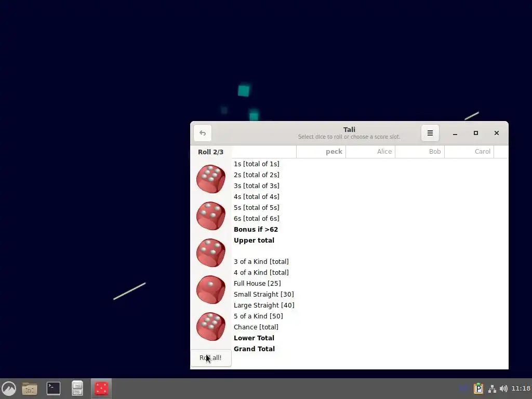532x399 pixels.
Task: Open the file manager folder in taskbar
Action: [30, 389]
